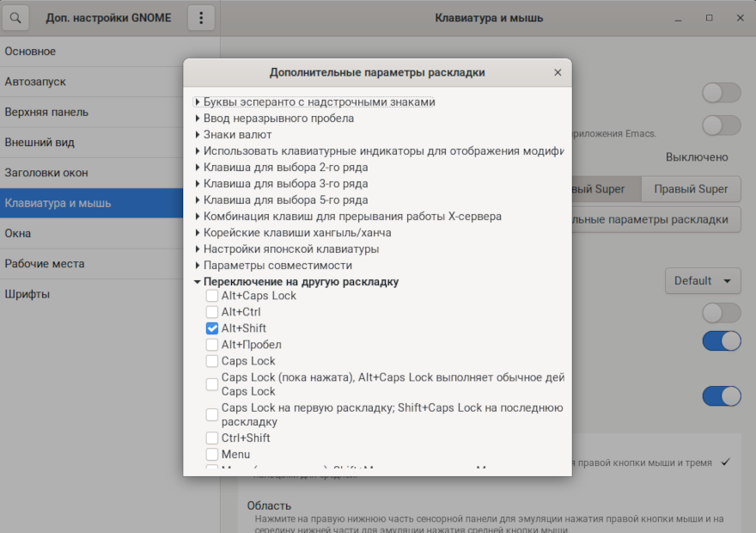Choose the Правый Super button
Viewport: 756px width, 533px height.
[690, 189]
